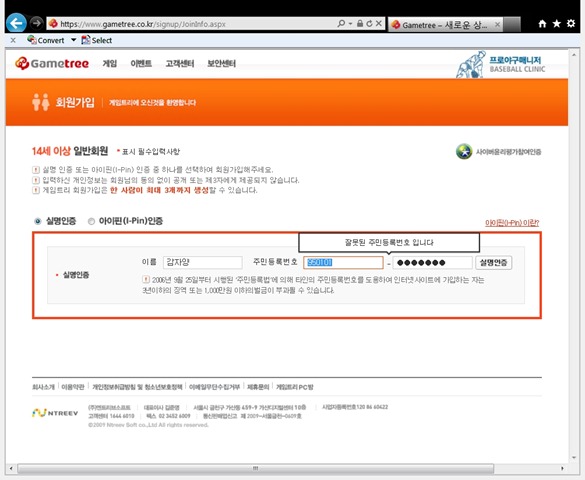Click the 이름 name input field
This screenshot has width=585, height=480.
pos(203,262)
